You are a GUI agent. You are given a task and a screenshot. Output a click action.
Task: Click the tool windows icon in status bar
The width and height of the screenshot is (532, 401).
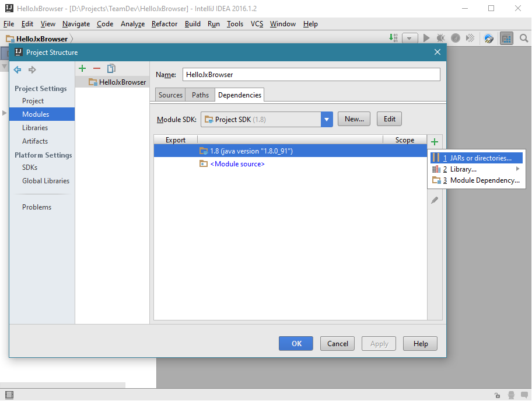[9, 395]
